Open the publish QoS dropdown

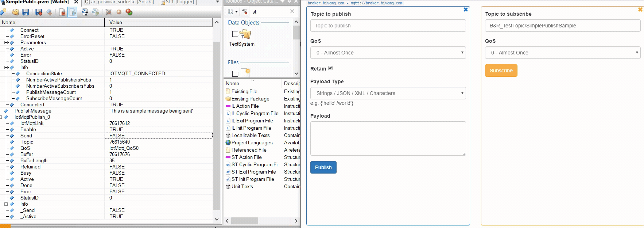click(x=388, y=53)
